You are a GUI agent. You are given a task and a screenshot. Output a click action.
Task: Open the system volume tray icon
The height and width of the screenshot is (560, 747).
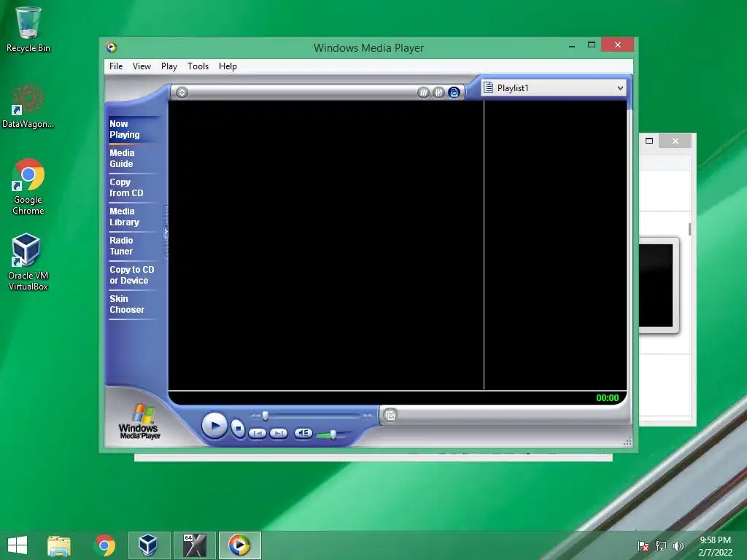[x=678, y=545]
